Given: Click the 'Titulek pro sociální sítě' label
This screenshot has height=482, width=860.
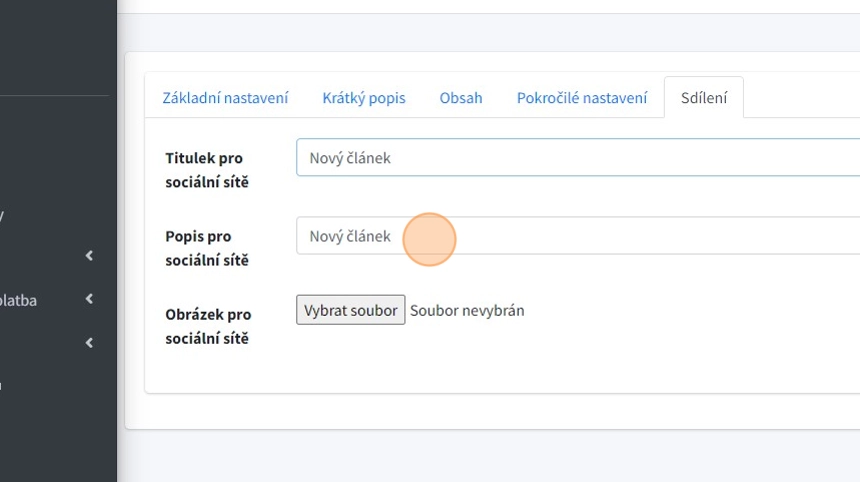Looking at the screenshot, I should coord(206,170).
